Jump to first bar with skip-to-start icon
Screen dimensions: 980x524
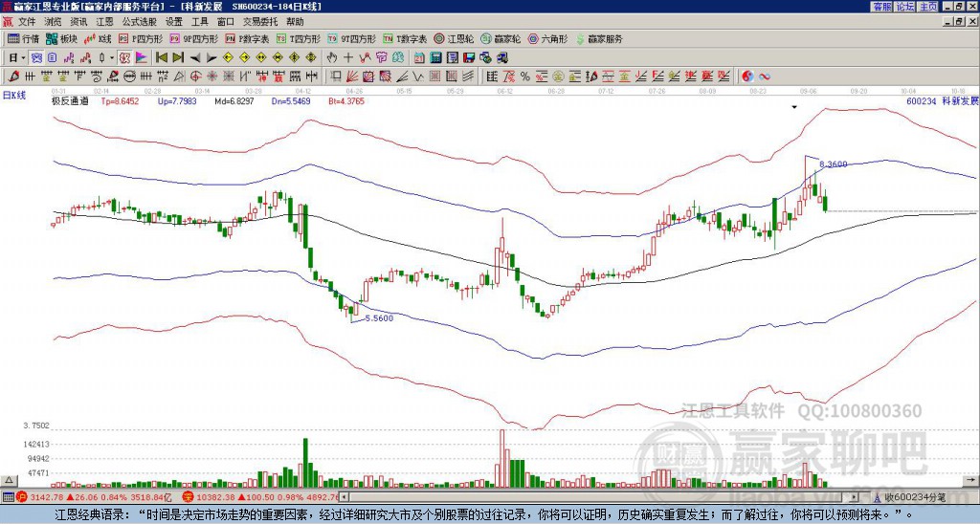[x=161, y=57]
